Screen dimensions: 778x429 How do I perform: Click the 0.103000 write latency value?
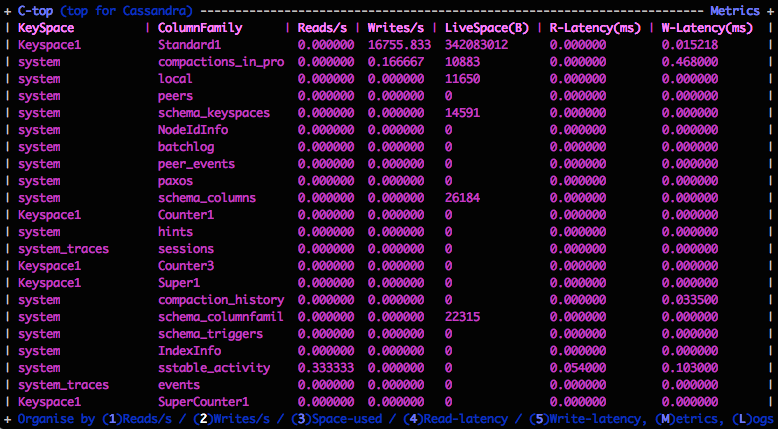[690, 368]
